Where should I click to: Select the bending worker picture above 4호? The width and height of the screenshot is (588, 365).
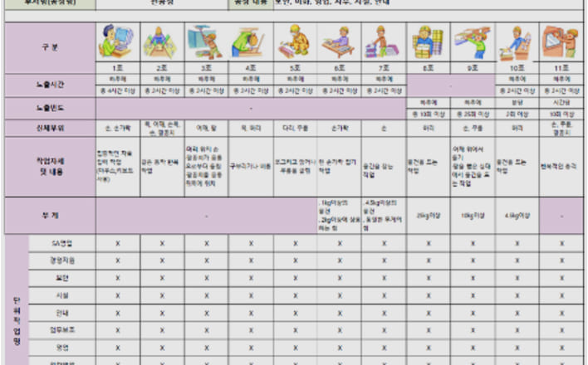251,41
